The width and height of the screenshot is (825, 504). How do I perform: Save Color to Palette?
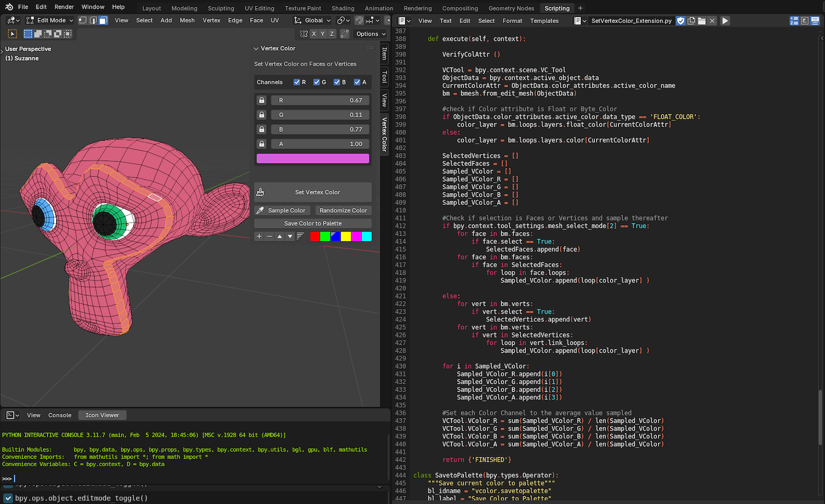coord(313,223)
